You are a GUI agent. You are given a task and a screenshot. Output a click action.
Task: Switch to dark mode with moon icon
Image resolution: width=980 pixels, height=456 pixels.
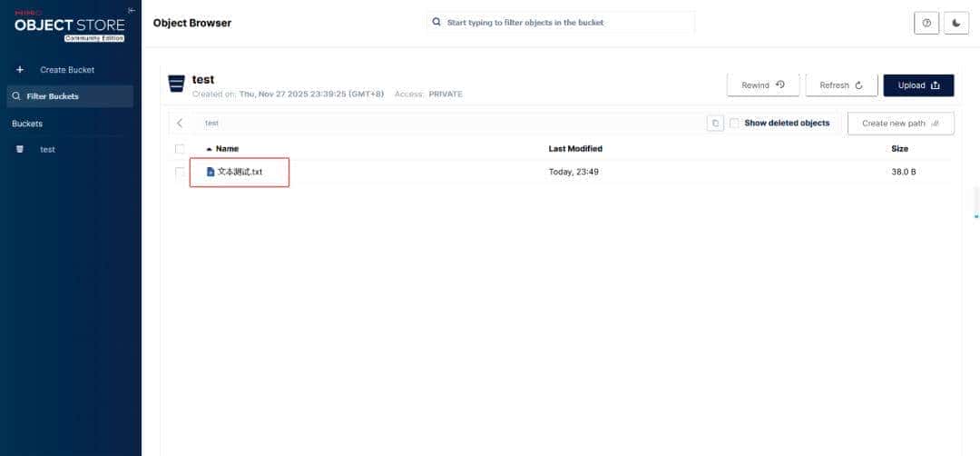(x=956, y=23)
